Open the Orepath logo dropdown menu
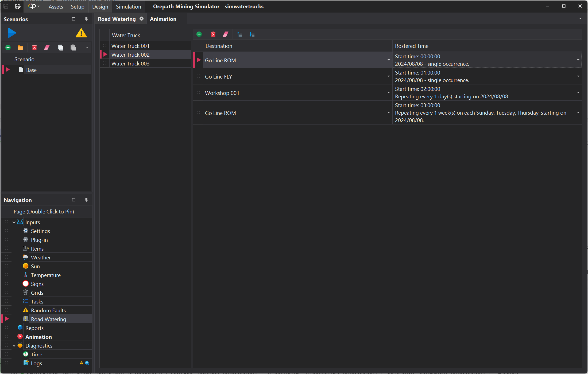The image size is (588, 374). [x=34, y=6]
